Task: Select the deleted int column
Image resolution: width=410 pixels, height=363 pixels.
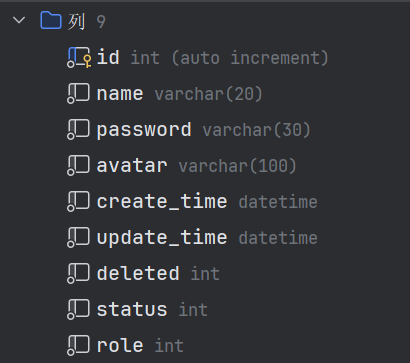Action: point(158,273)
